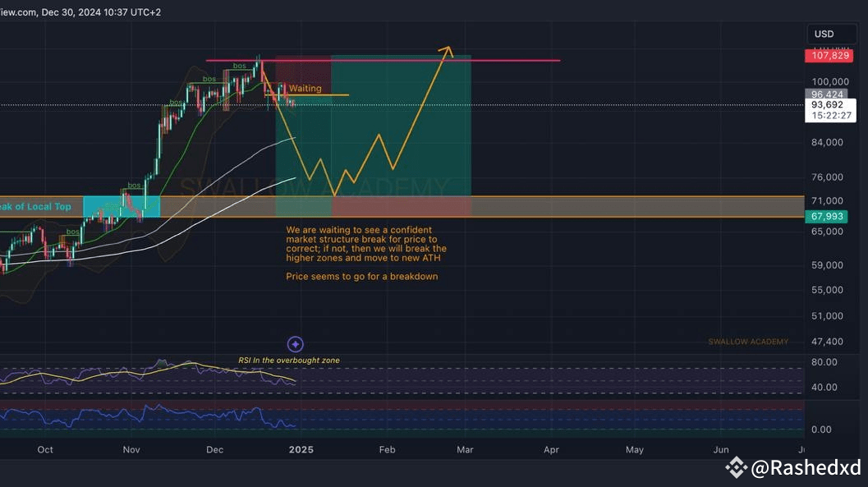Screen dimensions: 868x487
Task: Click a "bos" label on the candles
Action: [x=237, y=65]
